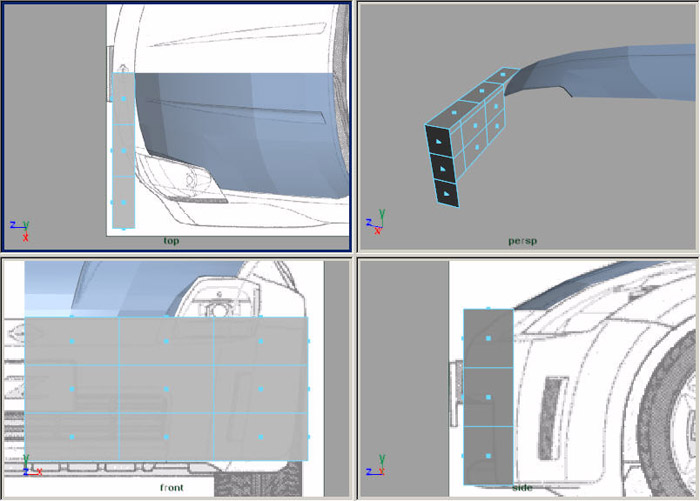Viewport: 700px width, 501px height.
Task: Pick the lowest face dot in top view
Action: (x=123, y=202)
